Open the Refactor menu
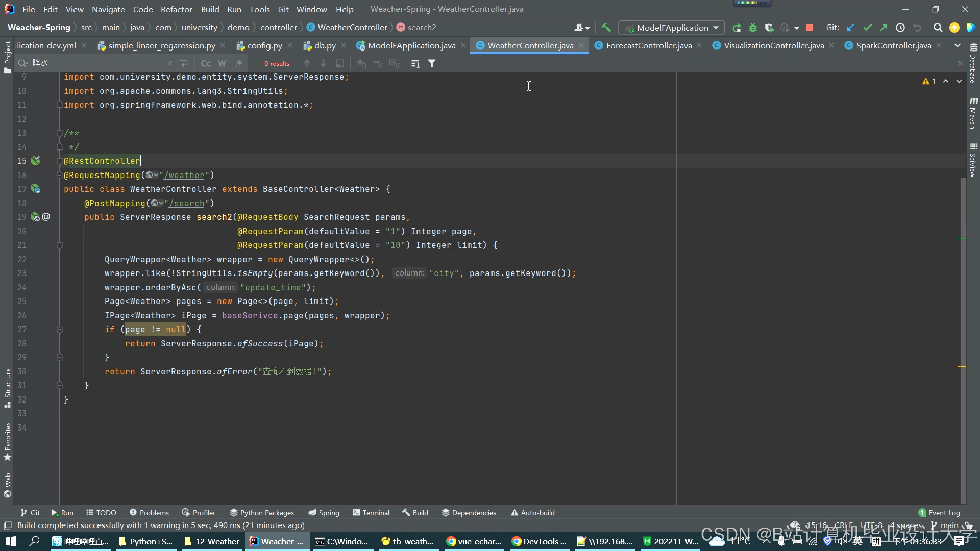980x551 pixels. point(176,9)
